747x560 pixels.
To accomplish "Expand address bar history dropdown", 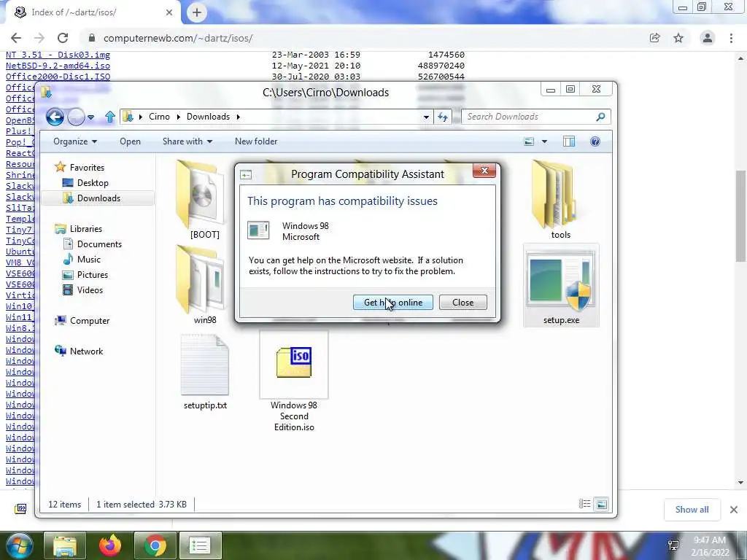I will [x=426, y=117].
